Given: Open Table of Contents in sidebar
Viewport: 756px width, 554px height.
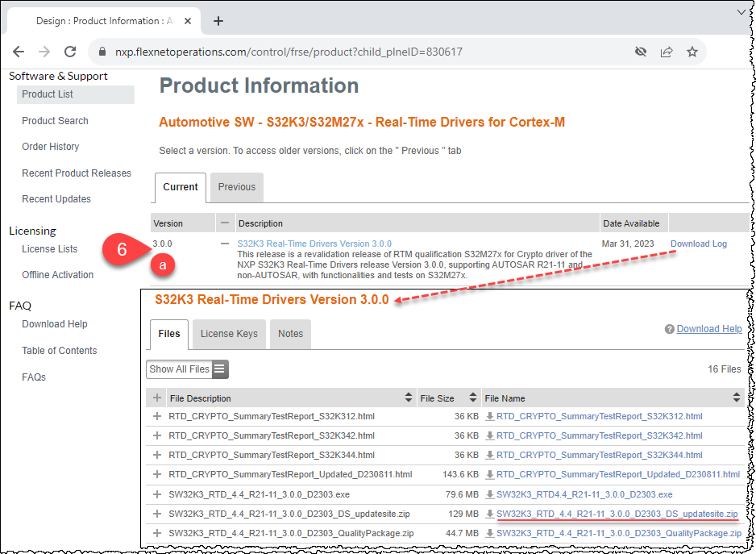Looking at the screenshot, I should [60, 351].
